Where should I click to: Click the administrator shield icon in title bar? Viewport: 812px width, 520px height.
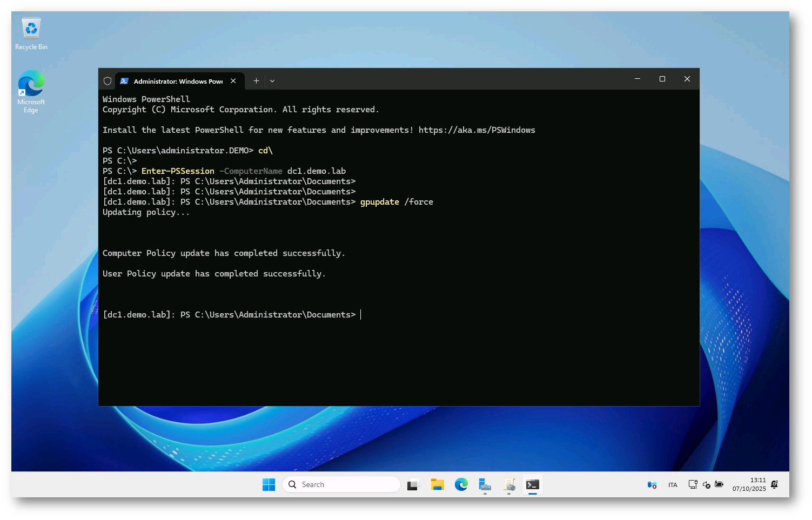pyautogui.click(x=108, y=81)
